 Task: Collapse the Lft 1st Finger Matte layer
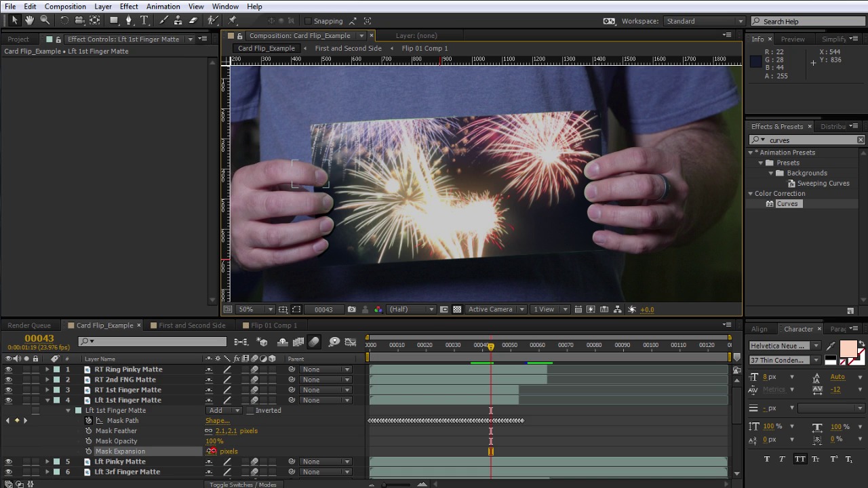[x=47, y=400]
